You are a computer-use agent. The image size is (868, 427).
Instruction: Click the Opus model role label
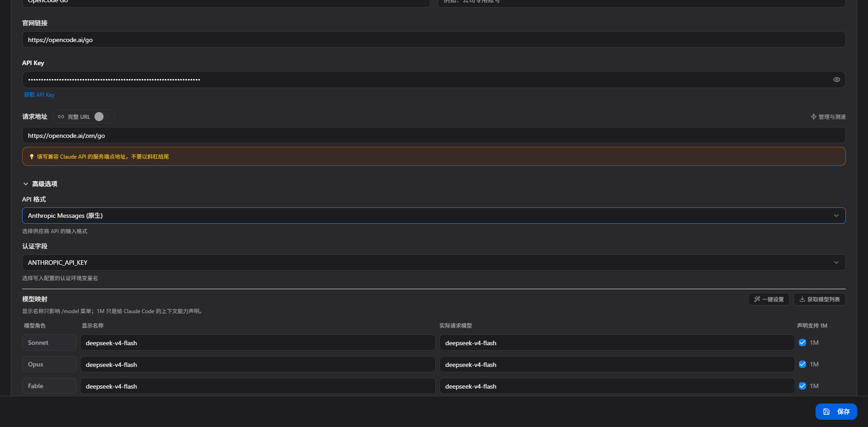[49, 364]
